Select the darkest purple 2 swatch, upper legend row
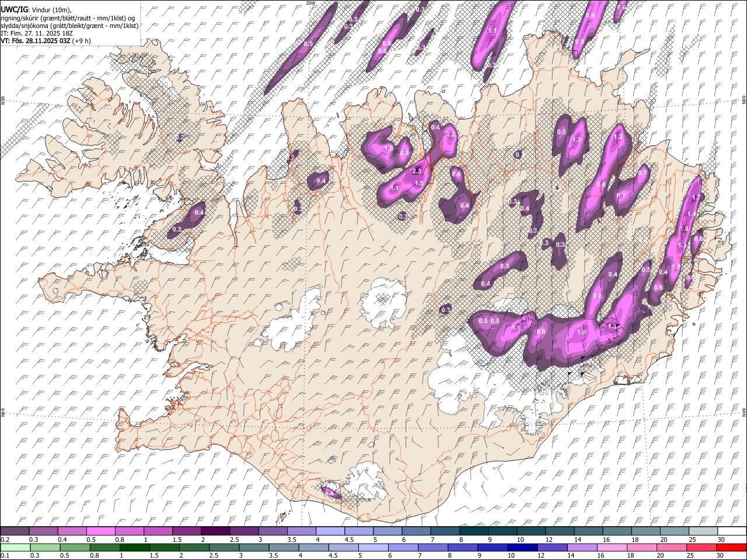This screenshot has height=560, width=747. coord(215,531)
